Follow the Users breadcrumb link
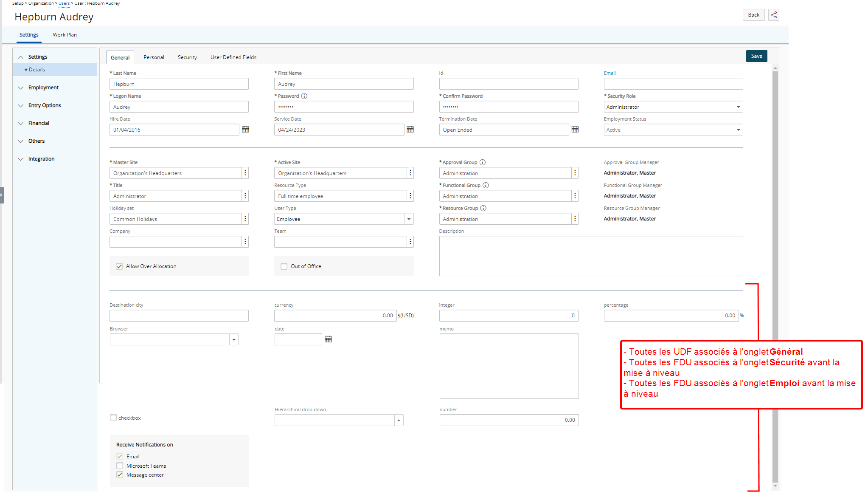 [64, 3]
